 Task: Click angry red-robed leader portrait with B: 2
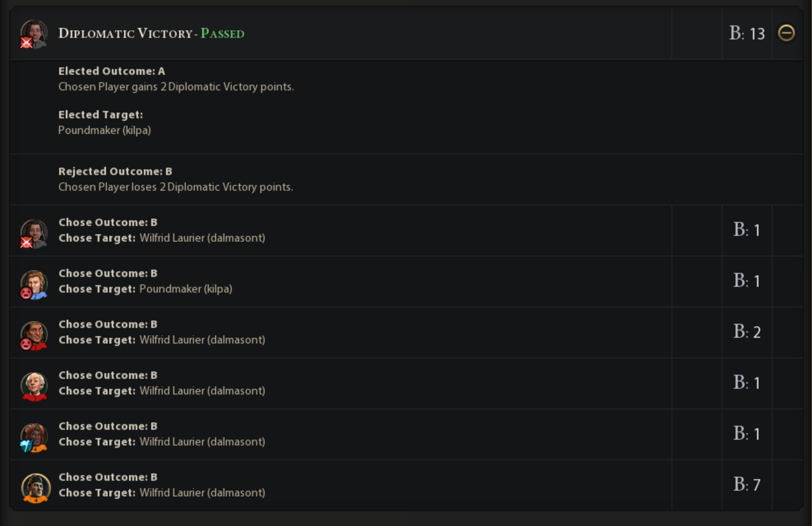[x=34, y=335]
